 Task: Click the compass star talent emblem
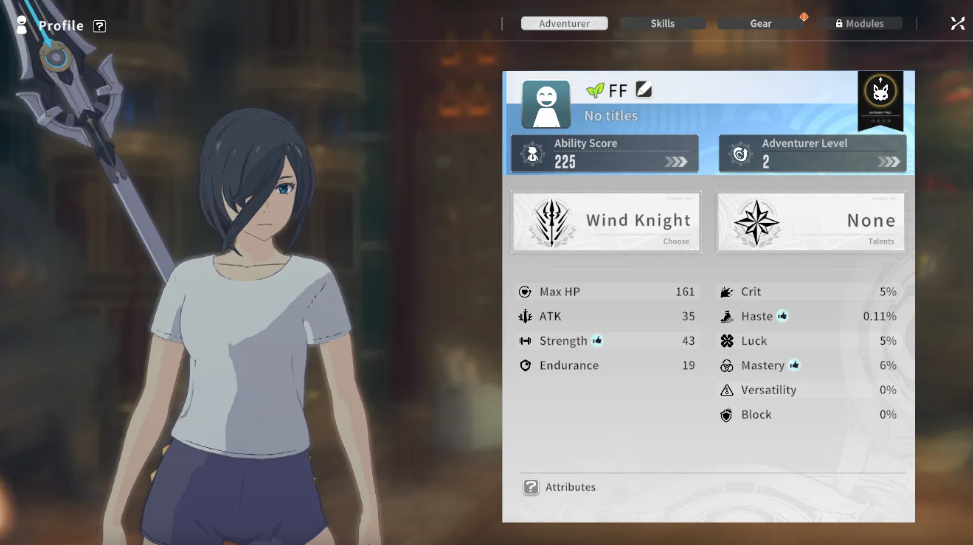tap(756, 222)
